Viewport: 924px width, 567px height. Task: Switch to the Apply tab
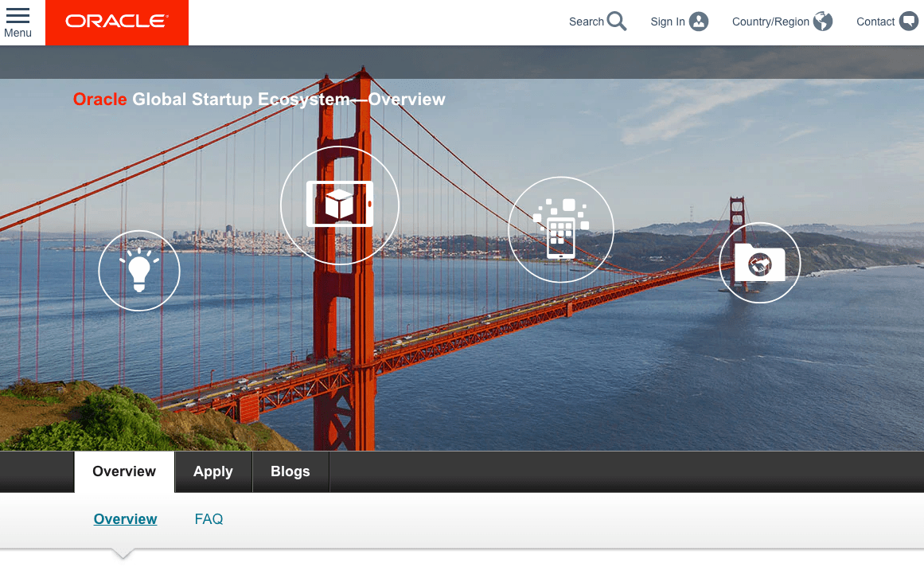coord(213,471)
